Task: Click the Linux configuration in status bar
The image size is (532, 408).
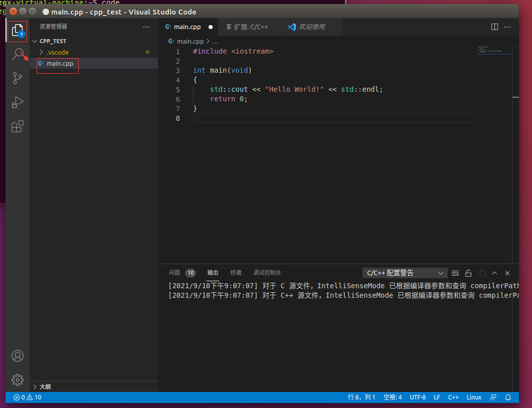Action: [x=474, y=397]
